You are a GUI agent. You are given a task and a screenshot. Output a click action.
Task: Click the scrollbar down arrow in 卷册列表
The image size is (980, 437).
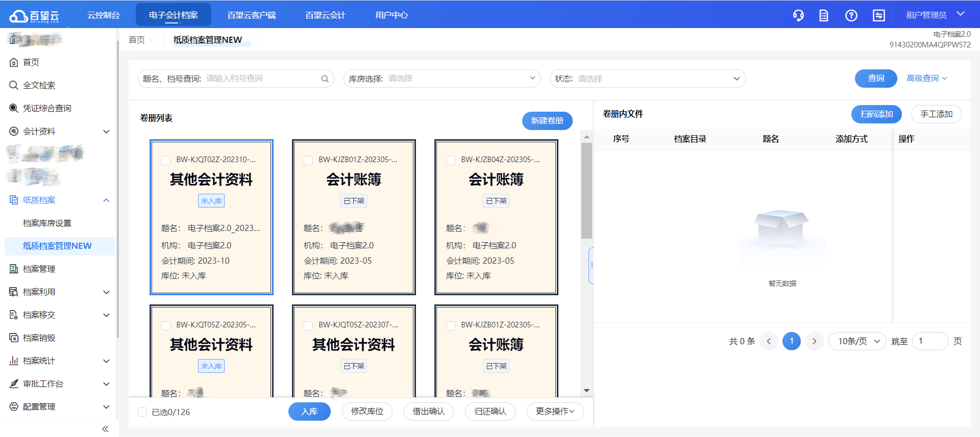[x=587, y=391]
